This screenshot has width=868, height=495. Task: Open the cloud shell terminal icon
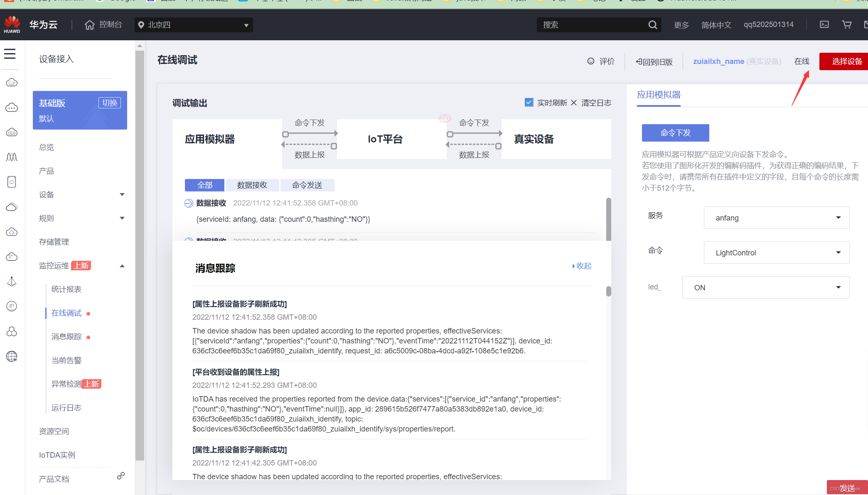pyautogui.click(x=824, y=25)
